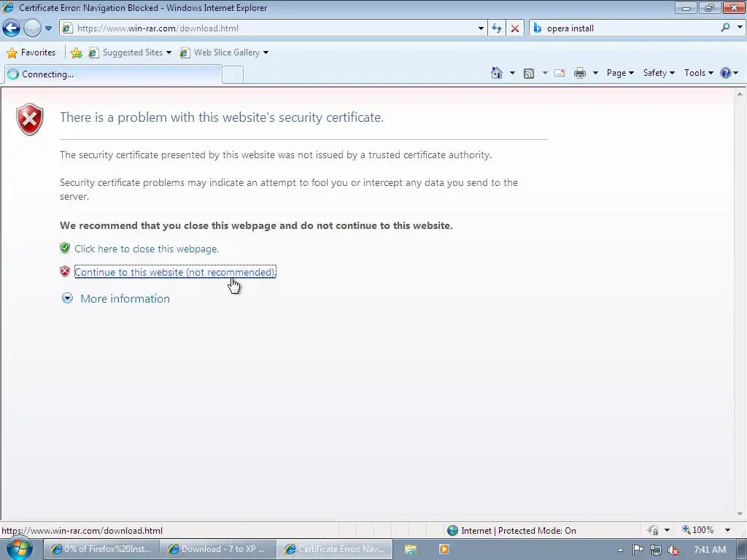
Task: Expand the Home button dropdown arrow
Action: (512, 73)
